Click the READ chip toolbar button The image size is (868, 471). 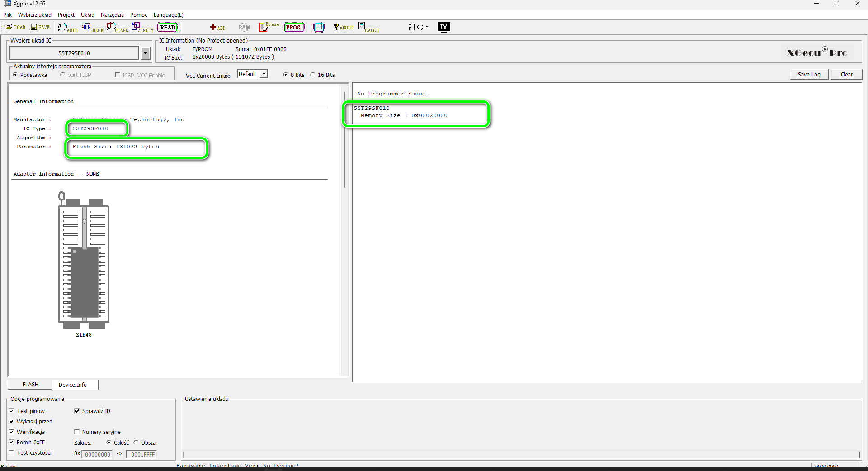pyautogui.click(x=167, y=27)
